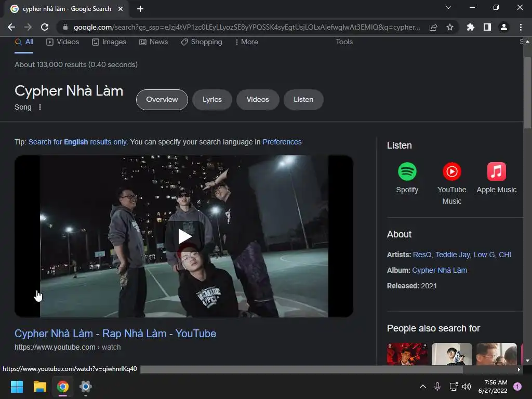This screenshot has height=399, width=532.
Task: Select the Overview chip
Action: 162,100
